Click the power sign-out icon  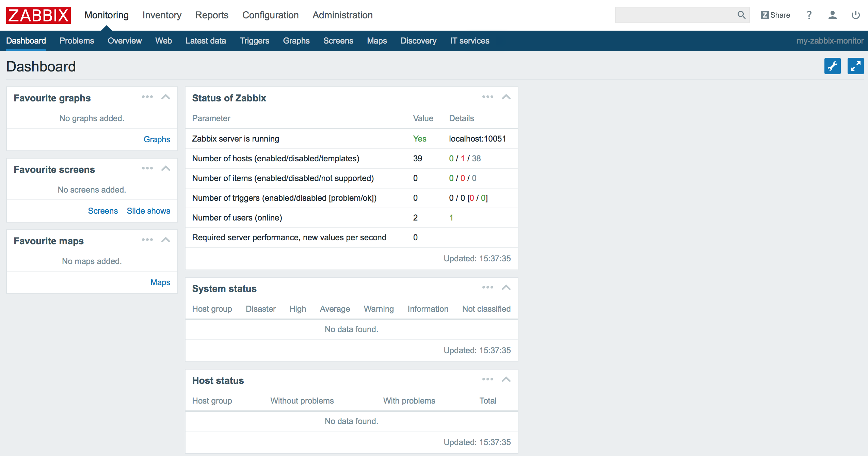coord(855,15)
